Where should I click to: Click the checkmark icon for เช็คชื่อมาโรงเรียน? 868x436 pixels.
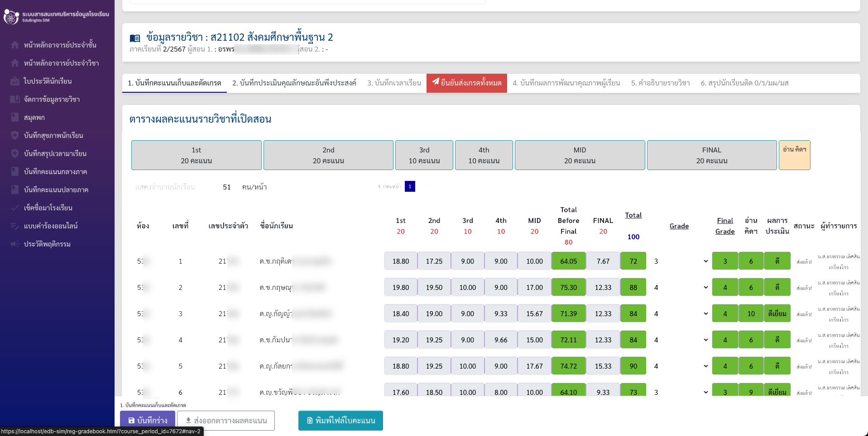click(x=15, y=208)
